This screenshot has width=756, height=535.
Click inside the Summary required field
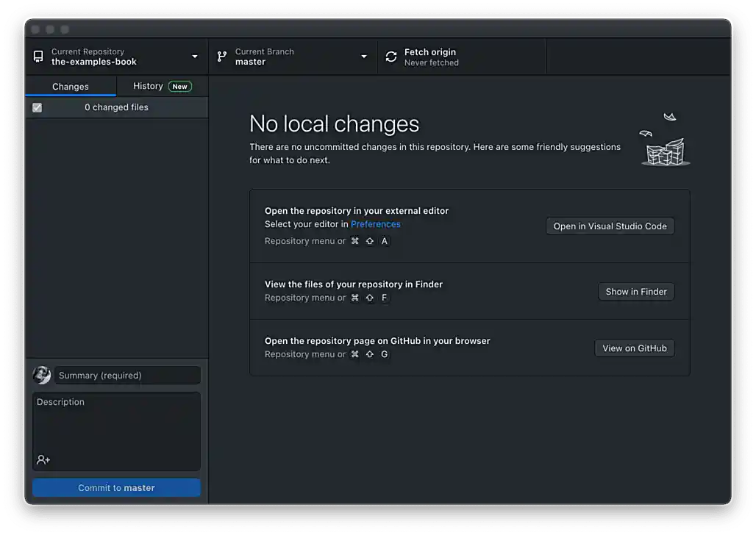pyautogui.click(x=127, y=375)
